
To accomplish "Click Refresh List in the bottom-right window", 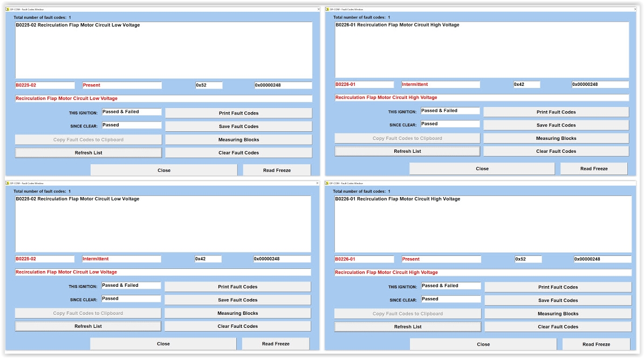I will coord(408,327).
